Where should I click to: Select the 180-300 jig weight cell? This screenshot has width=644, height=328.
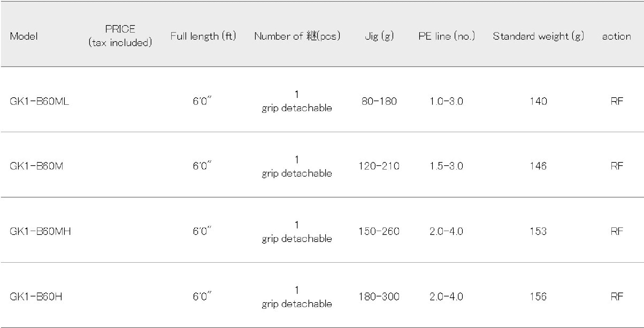[x=379, y=296]
